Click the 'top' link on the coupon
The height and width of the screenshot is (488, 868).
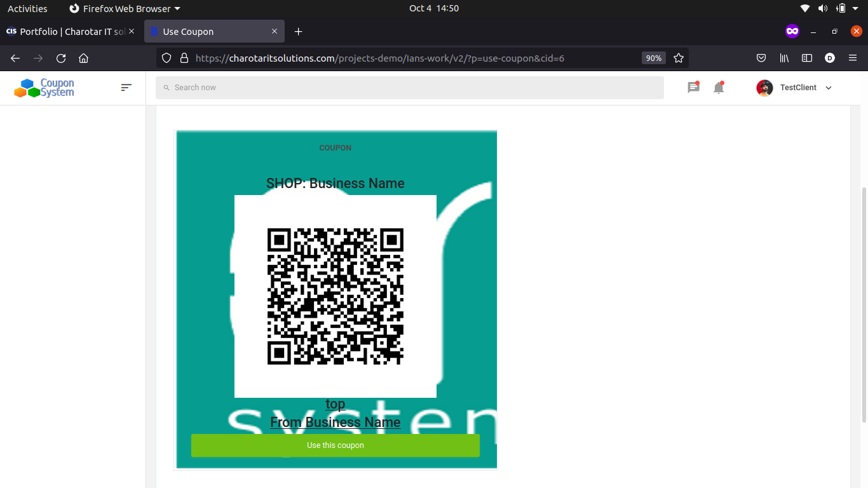336,403
